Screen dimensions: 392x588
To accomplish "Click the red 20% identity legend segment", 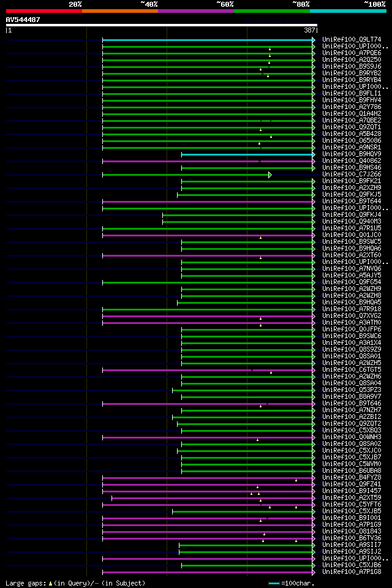I will tap(44, 11).
